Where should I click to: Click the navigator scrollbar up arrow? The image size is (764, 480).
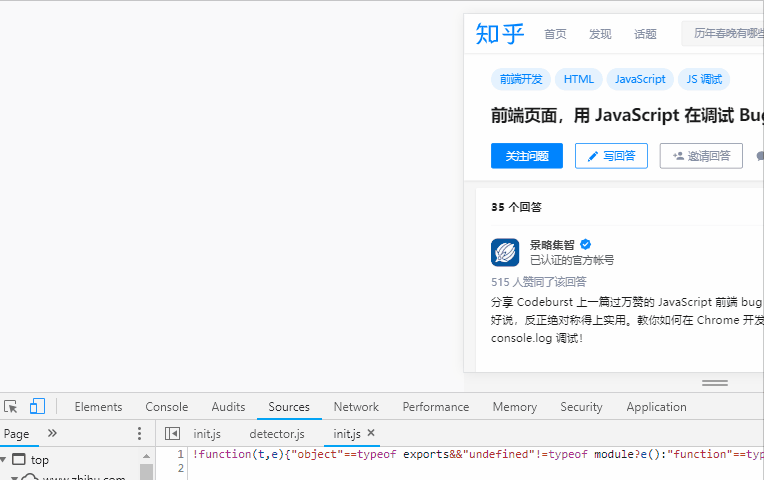pyautogui.click(x=146, y=456)
